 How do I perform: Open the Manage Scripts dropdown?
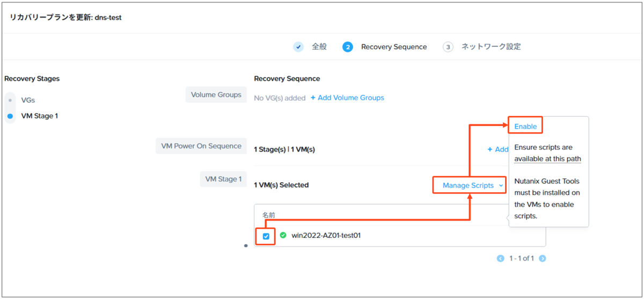coord(469,185)
